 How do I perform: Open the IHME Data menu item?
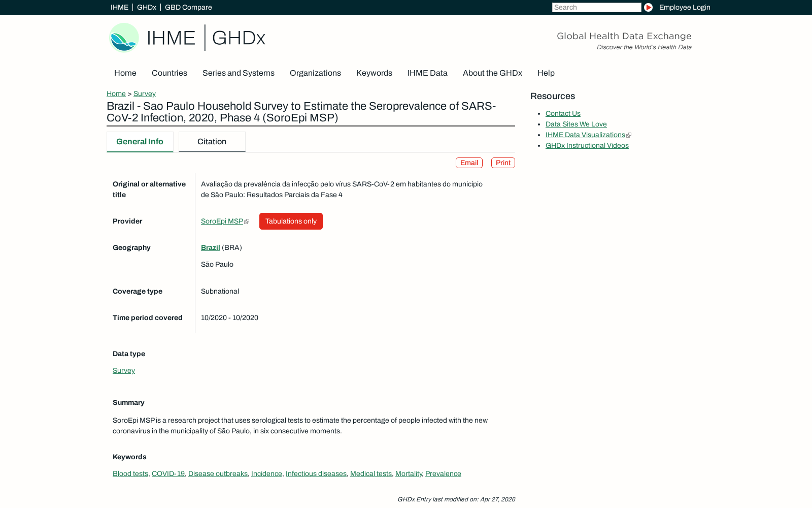pos(427,73)
